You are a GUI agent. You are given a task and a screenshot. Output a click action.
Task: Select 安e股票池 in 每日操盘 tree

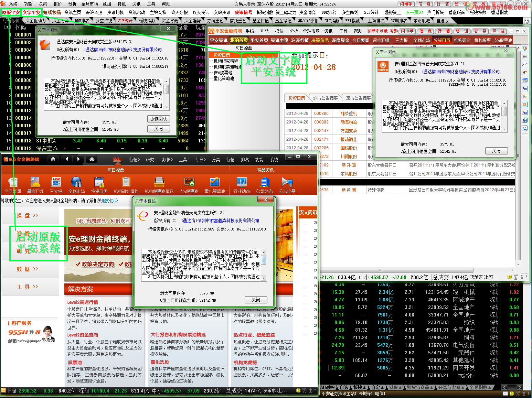pos(223,73)
